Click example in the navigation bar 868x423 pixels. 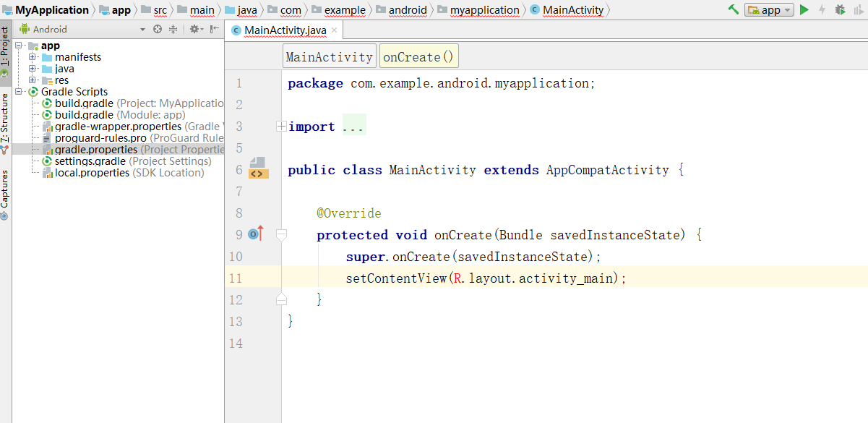coord(338,10)
